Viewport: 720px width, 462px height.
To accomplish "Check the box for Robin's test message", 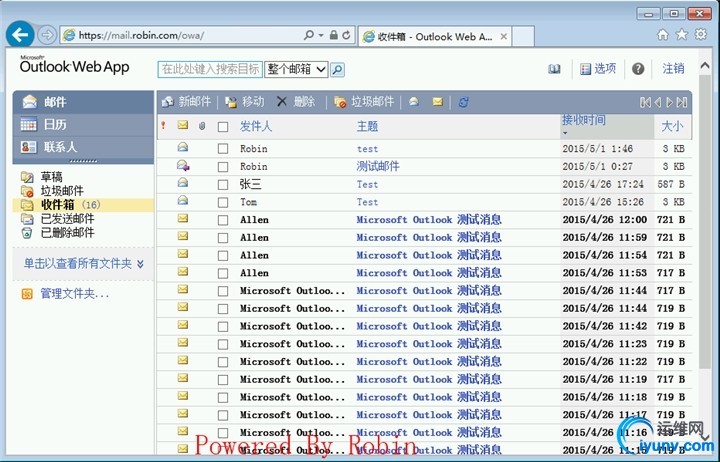I will pos(223,149).
